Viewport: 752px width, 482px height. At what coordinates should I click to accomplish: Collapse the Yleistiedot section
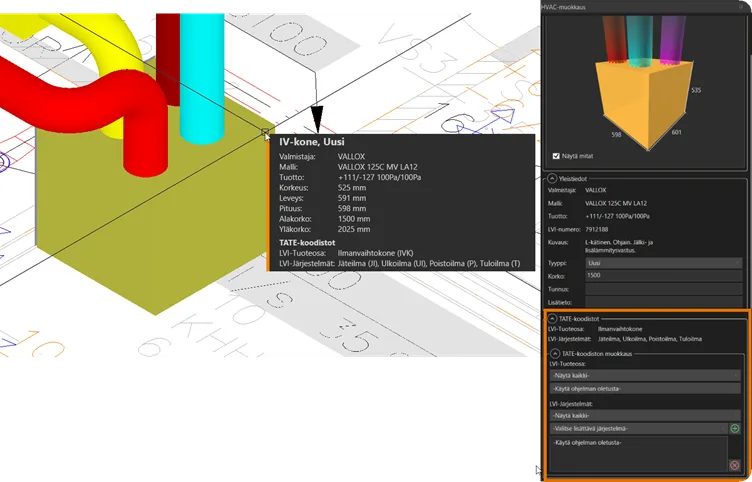click(551, 177)
